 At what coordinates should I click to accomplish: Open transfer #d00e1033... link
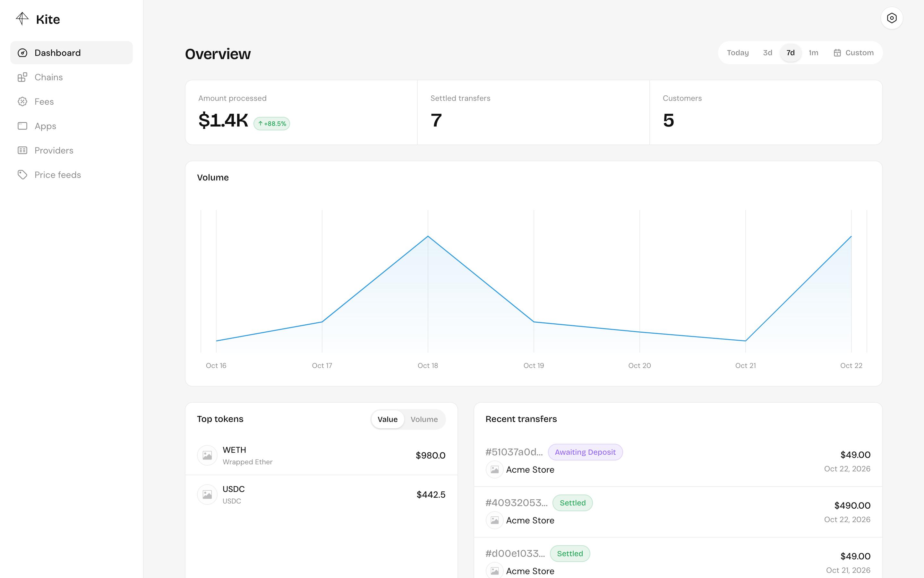pos(515,554)
